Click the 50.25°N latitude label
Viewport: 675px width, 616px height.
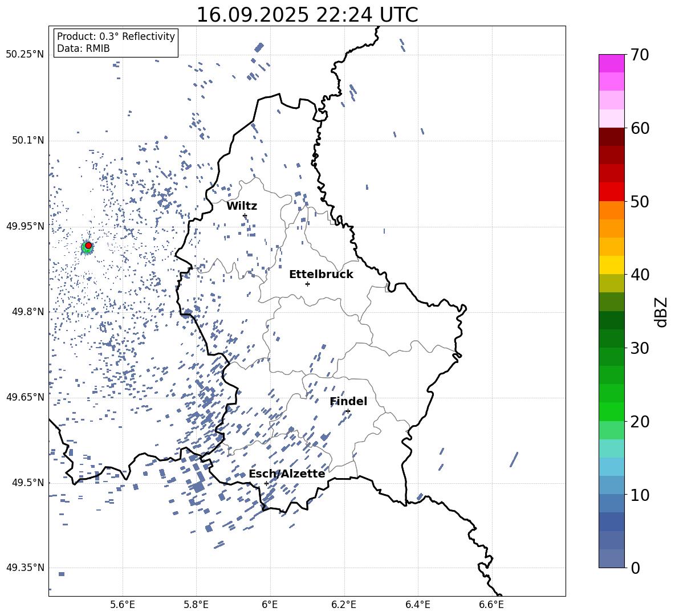25,55
